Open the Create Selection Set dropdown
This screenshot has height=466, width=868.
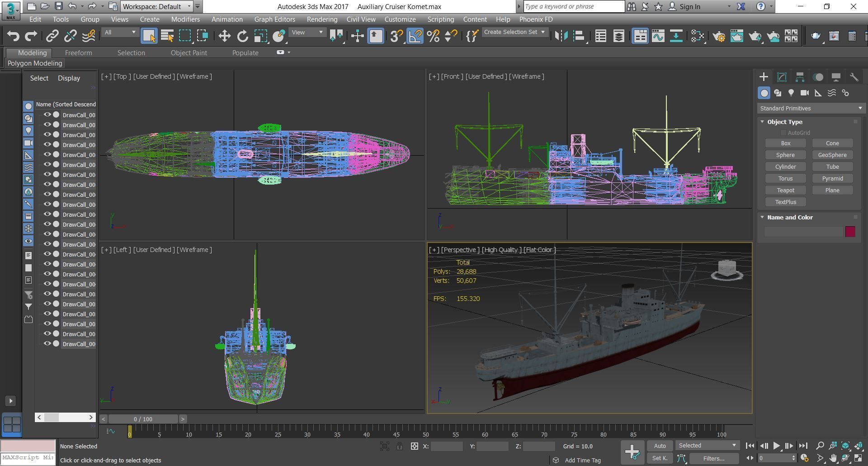pos(515,32)
